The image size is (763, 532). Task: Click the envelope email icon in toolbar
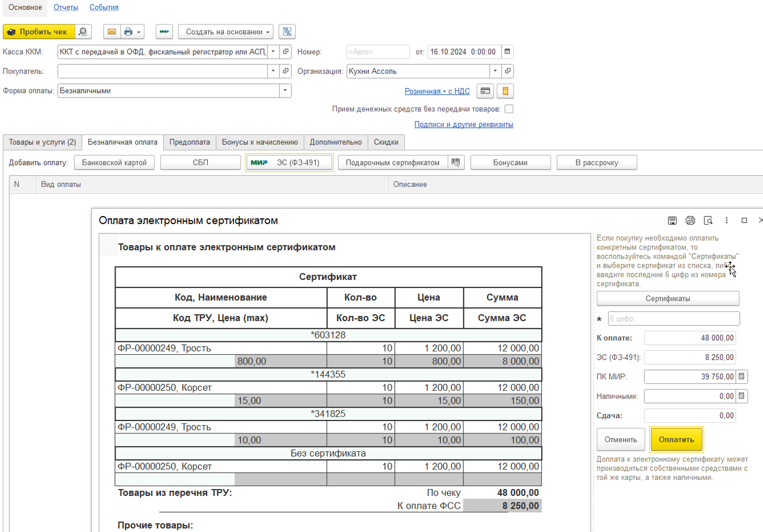point(111,31)
